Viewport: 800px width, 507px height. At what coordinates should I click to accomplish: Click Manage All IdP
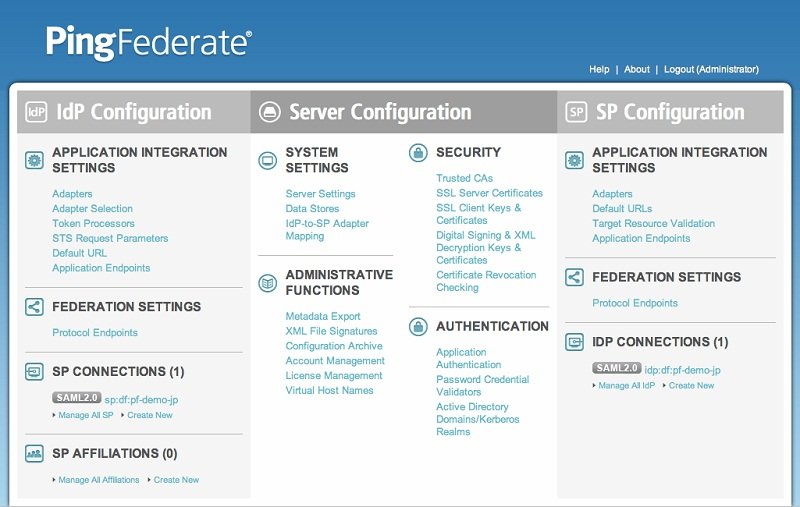click(627, 386)
